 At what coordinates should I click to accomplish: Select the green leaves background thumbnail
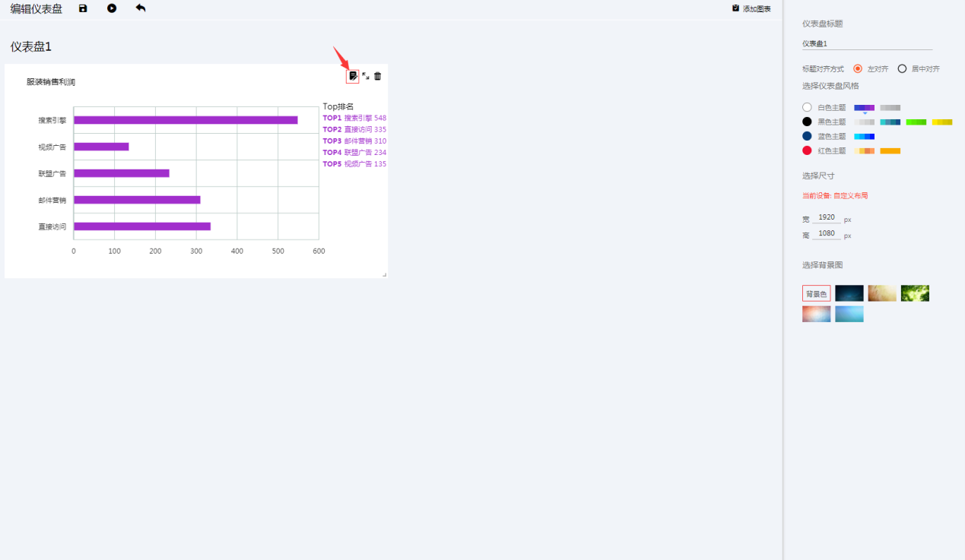pyautogui.click(x=915, y=293)
